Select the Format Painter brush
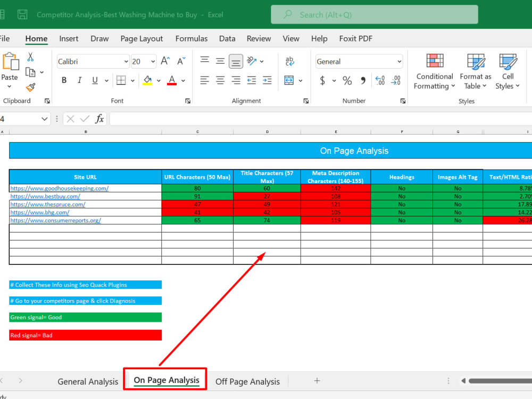Screen dimensions: 532x399 click(x=30, y=88)
